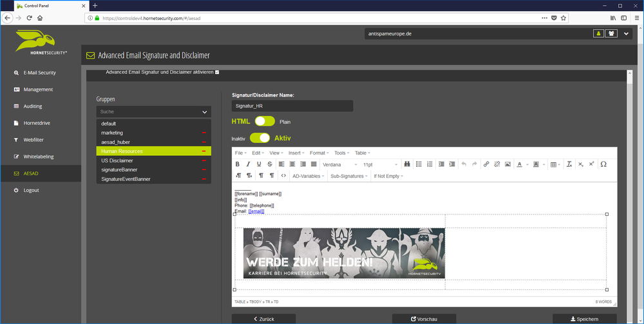The width and height of the screenshot is (644, 324).
Task: Align text to the left
Action: click(x=281, y=164)
